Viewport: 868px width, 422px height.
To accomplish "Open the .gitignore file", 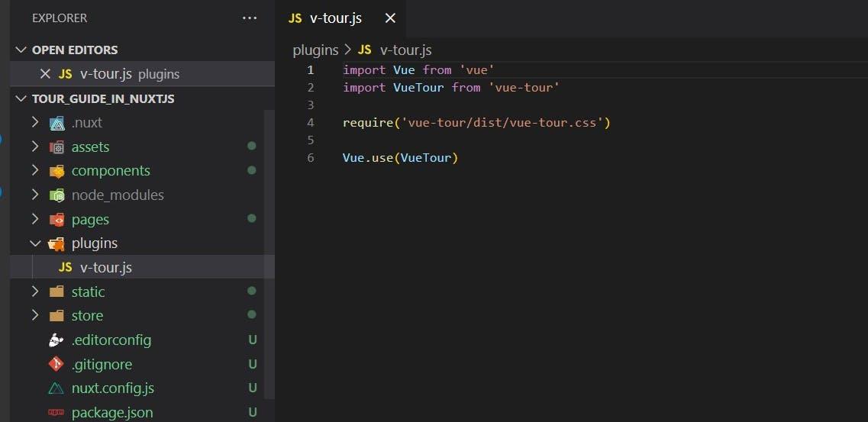I will (102, 365).
